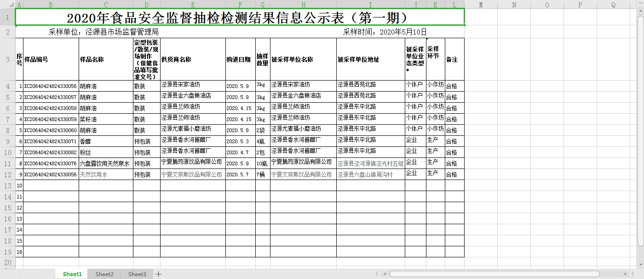Click the add new sheet plus icon
The image size is (644, 279).
click(x=158, y=274)
